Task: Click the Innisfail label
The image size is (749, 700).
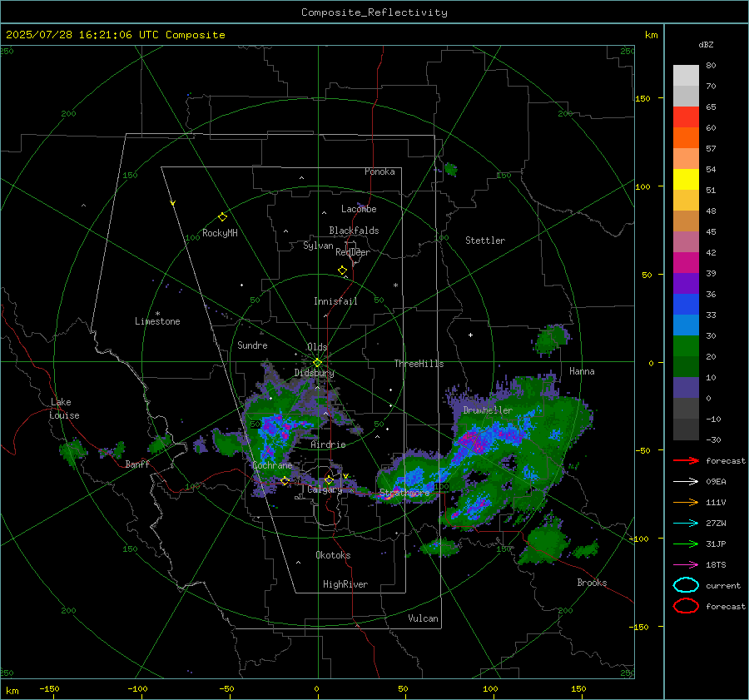Action: point(335,301)
